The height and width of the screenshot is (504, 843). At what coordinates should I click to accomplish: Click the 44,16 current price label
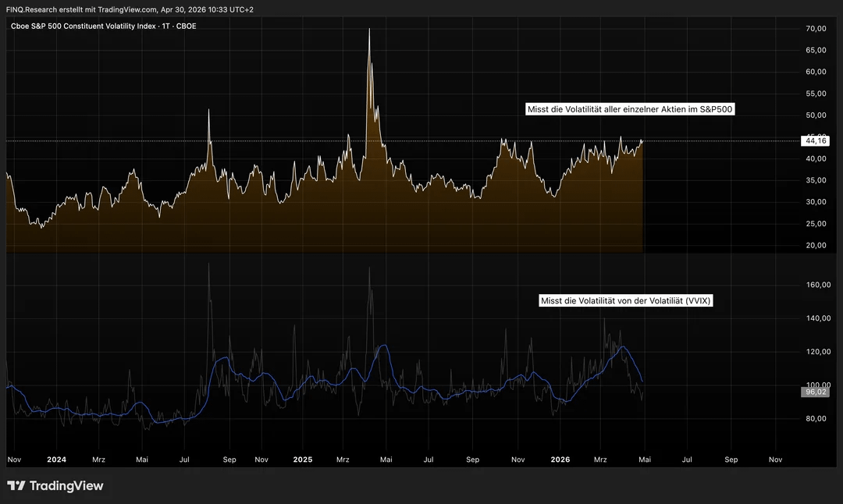click(x=816, y=141)
